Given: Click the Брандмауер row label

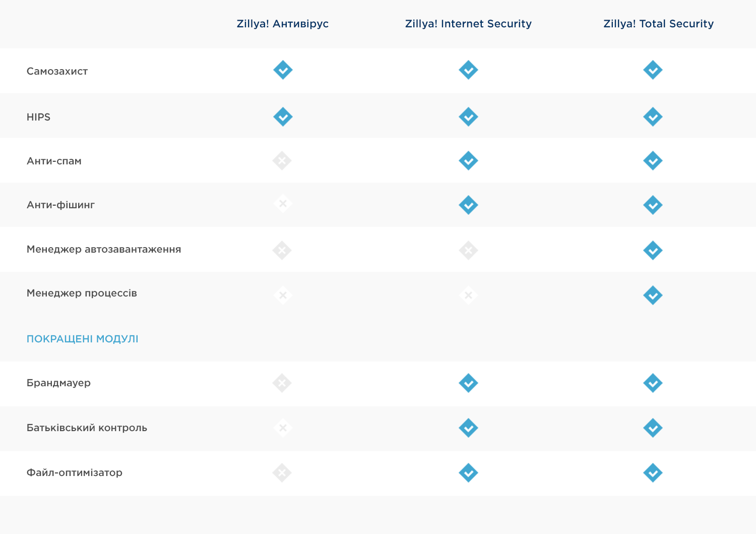Looking at the screenshot, I should coord(58,383).
